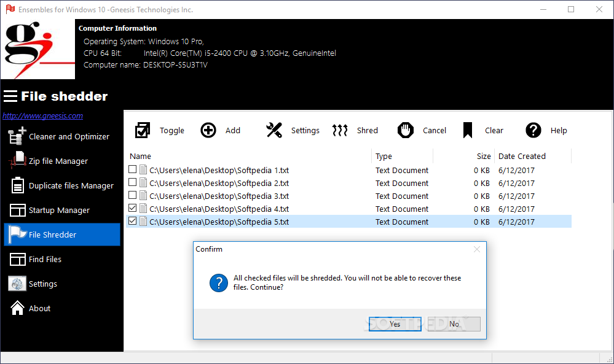Click the Add label in toolbar

[x=232, y=131]
